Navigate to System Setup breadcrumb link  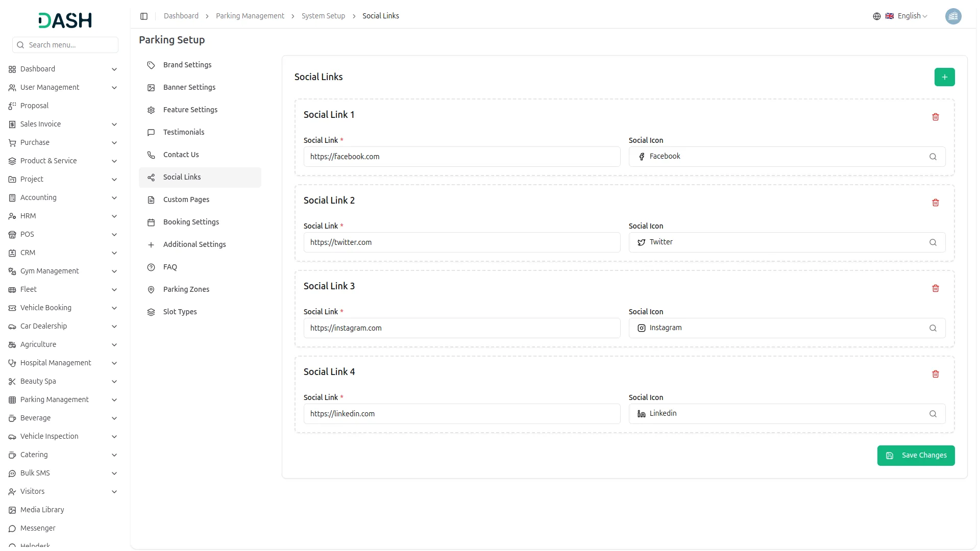323,16
